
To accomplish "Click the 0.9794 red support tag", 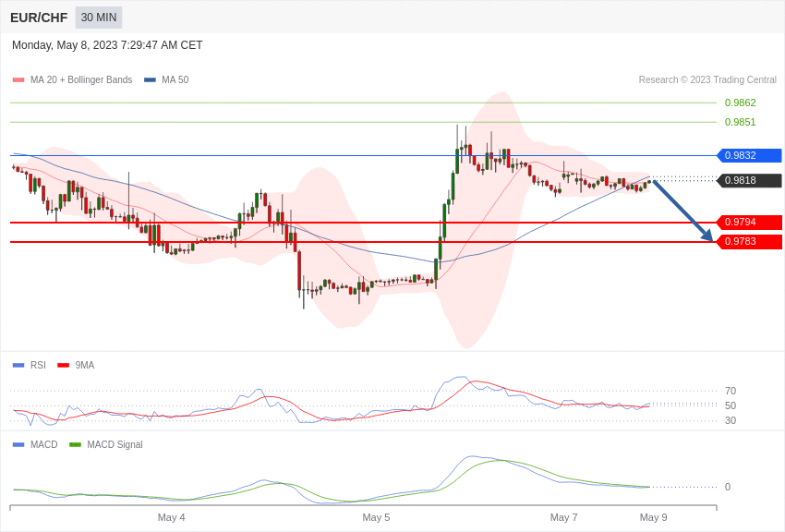I will pyautogui.click(x=750, y=223).
